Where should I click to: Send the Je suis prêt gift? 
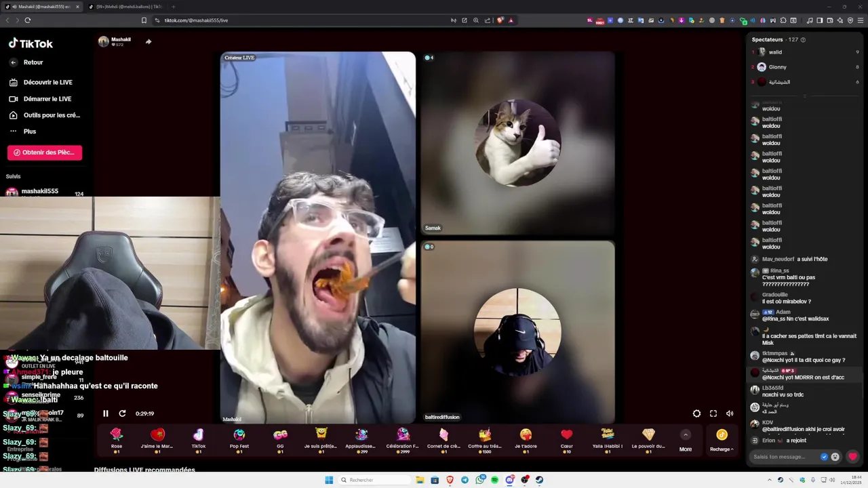coord(321,440)
